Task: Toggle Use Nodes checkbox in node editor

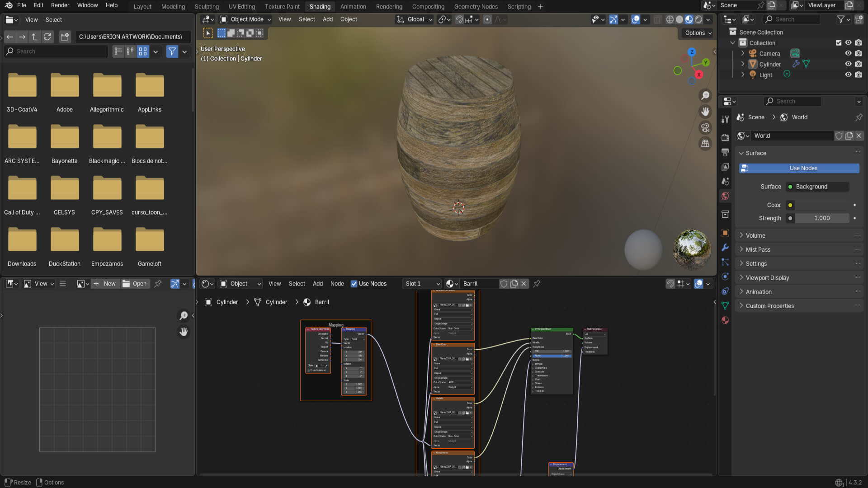Action: point(354,284)
